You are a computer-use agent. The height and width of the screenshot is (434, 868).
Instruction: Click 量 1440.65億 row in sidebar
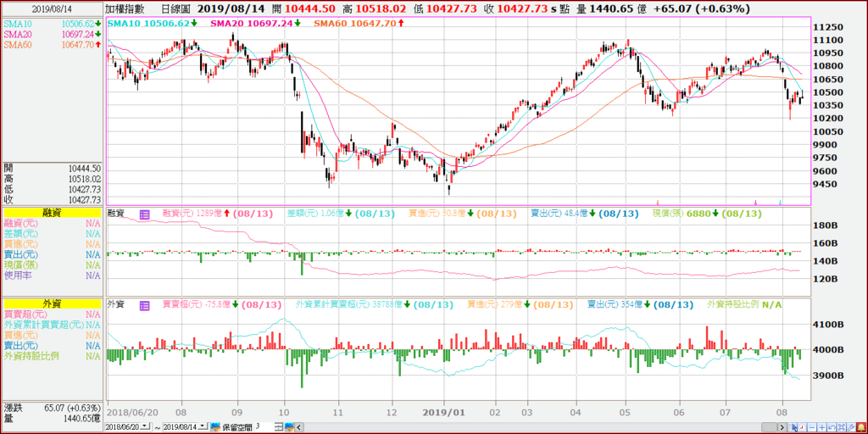pyautogui.click(x=52, y=418)
